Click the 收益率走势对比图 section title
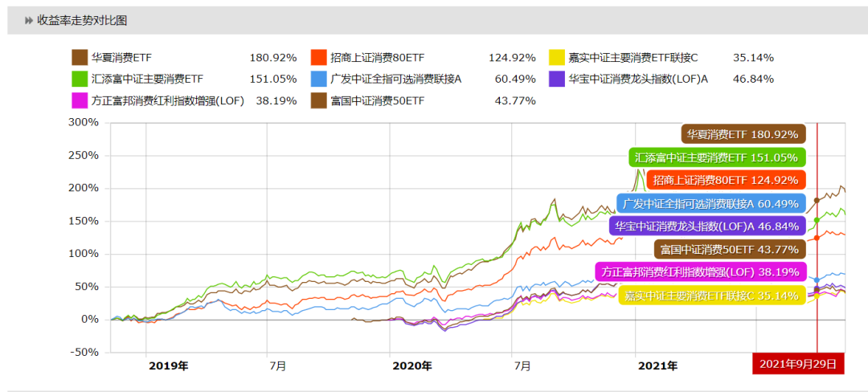This screenshot has width=868, height=392. pos(82,21)
